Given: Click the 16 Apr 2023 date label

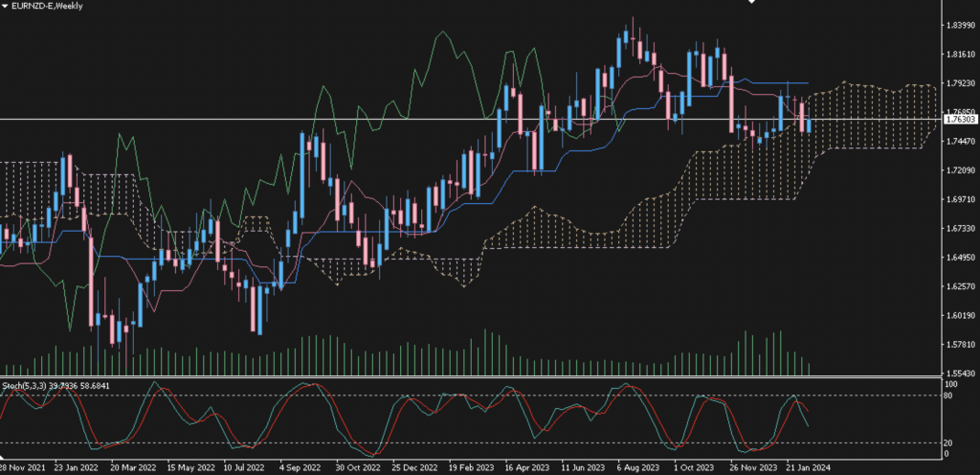Looking at the screenshot, I should (x=527, y=467).
